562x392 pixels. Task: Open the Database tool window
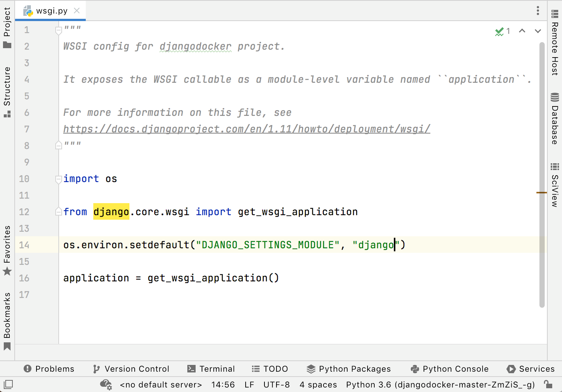(x=554, y=119)
